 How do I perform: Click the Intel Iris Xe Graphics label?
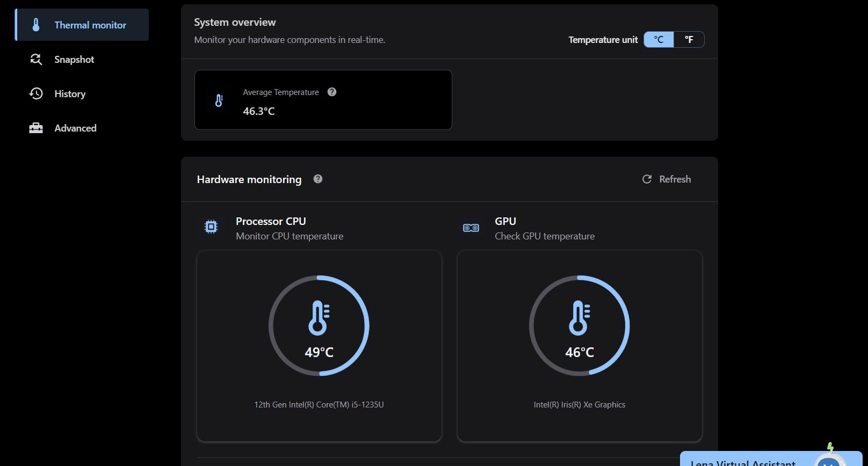pyautogui.click(x=580, y=405)
